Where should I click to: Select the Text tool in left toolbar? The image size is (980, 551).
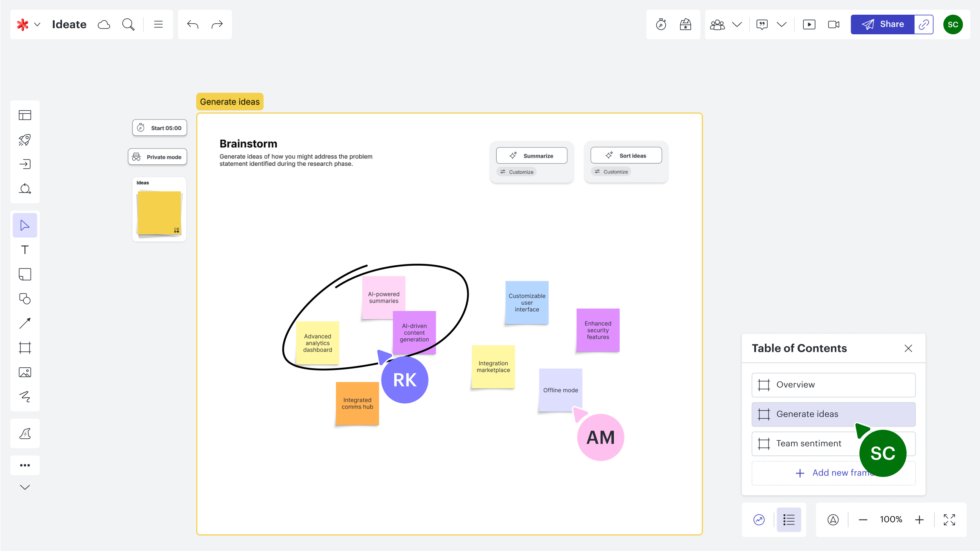25,250
